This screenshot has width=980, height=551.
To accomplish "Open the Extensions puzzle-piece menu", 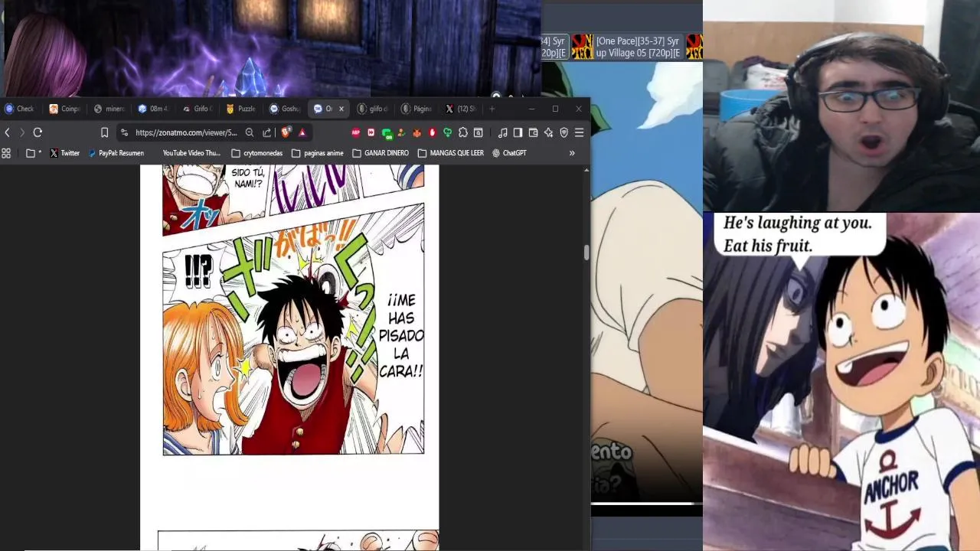I will click(463, 132).
